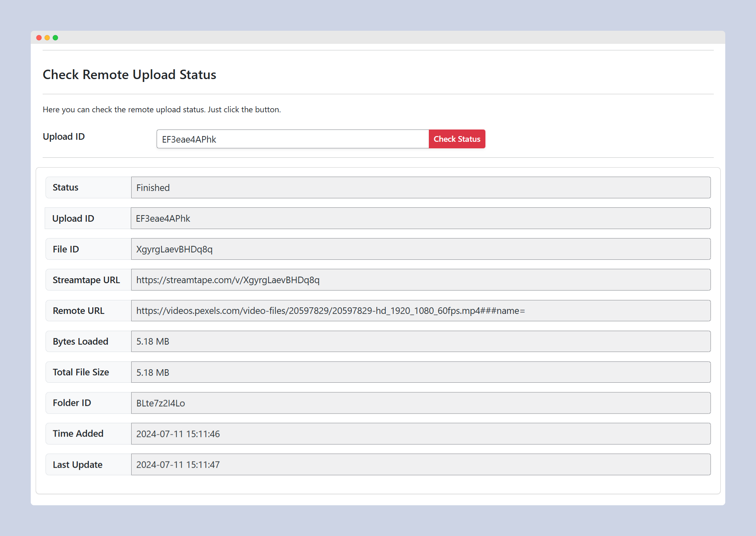Click the 'Status' row label

[66, 187]
